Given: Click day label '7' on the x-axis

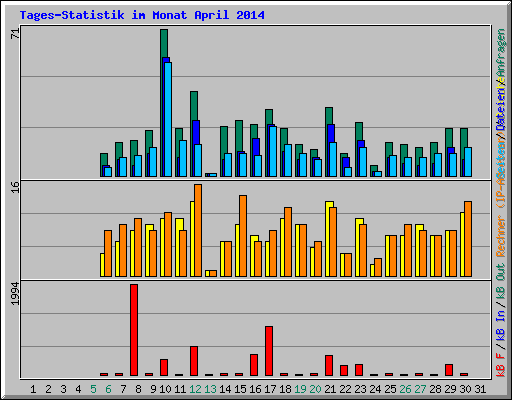Looking at the screenshot, I should [x=123, y=389].
